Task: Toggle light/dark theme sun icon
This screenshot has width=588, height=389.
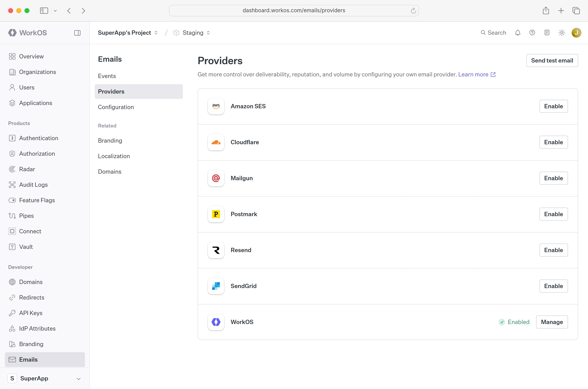Action: click(562, 33)
